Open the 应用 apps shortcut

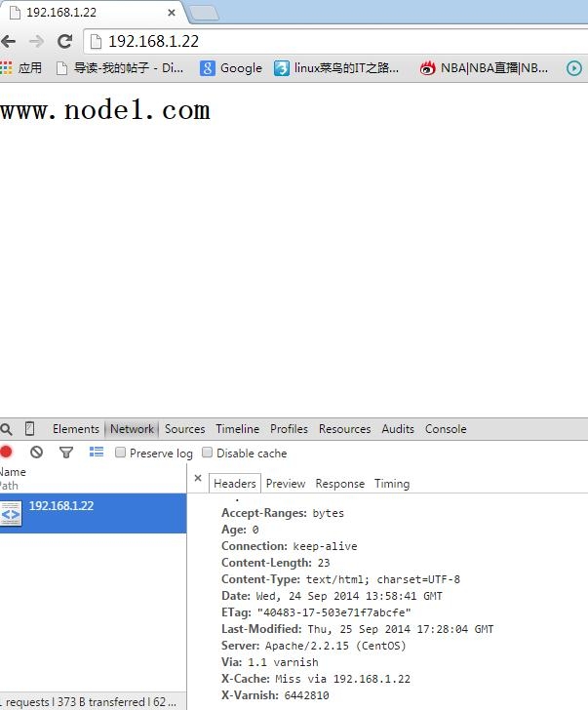[20, 68]
